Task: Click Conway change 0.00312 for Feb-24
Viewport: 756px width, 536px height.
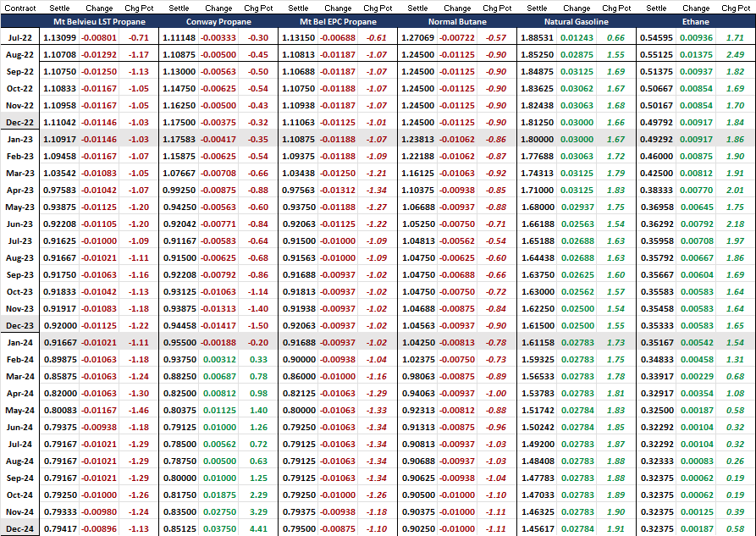Action: [x=220, y=359]
